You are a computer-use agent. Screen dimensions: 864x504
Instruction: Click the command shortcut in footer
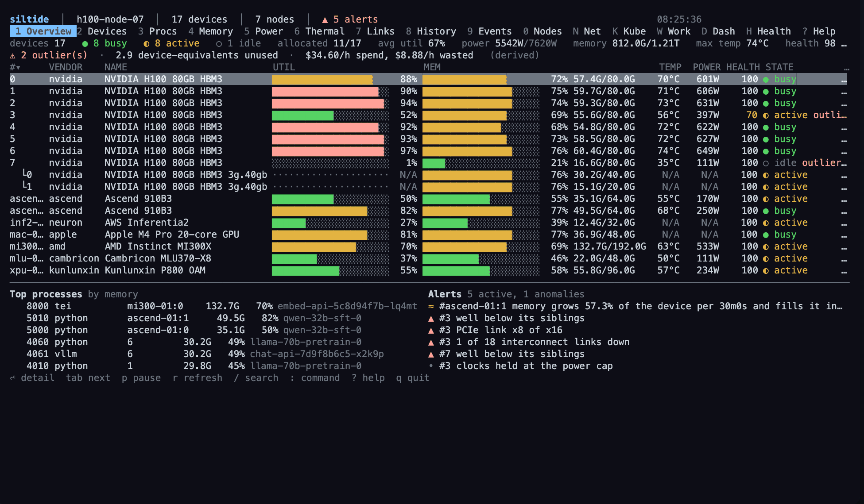[315, 378]
